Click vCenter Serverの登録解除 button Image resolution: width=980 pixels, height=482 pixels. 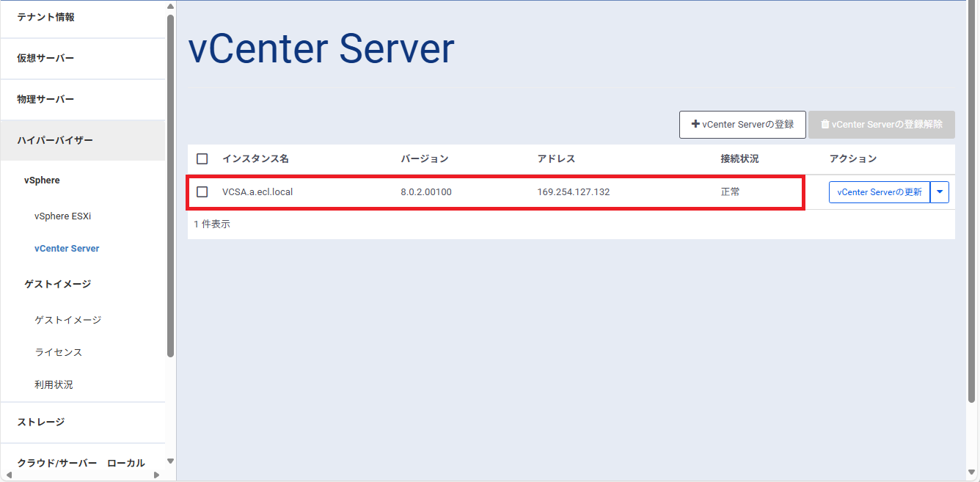[882, 125]
